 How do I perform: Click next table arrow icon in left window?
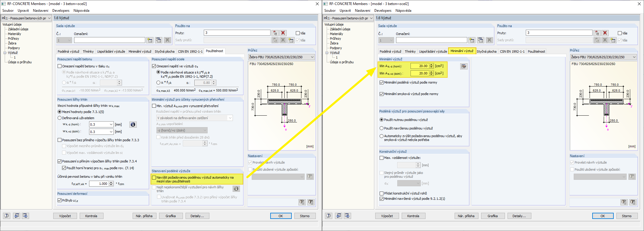click(x=25, y=216)
